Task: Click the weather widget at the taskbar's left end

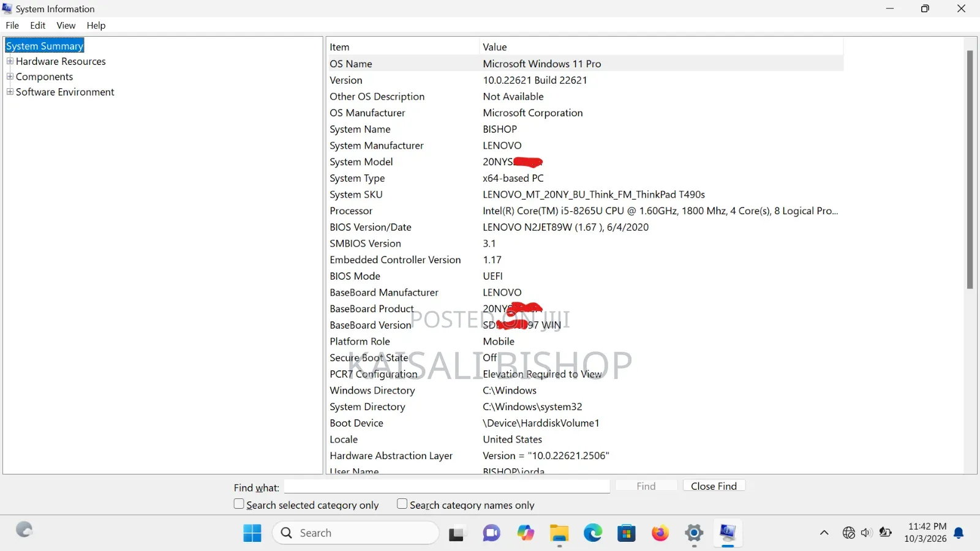Action: (x=24, y=530)
